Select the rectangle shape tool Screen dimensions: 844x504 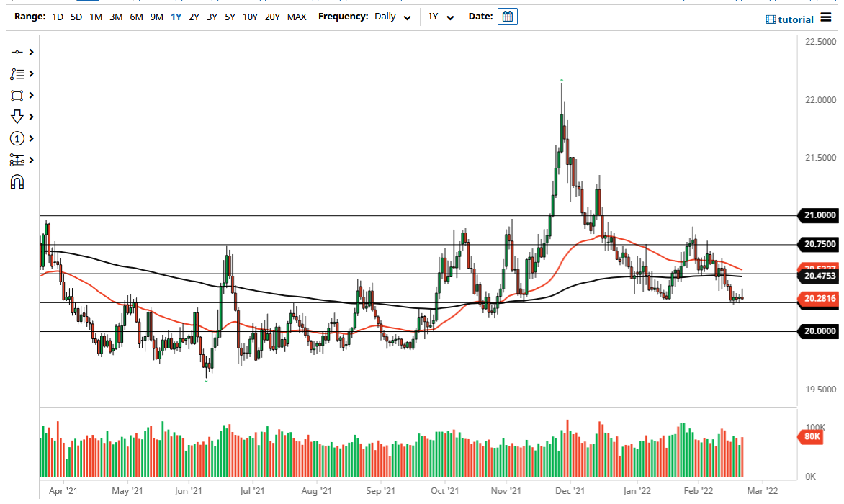[18, 95]
